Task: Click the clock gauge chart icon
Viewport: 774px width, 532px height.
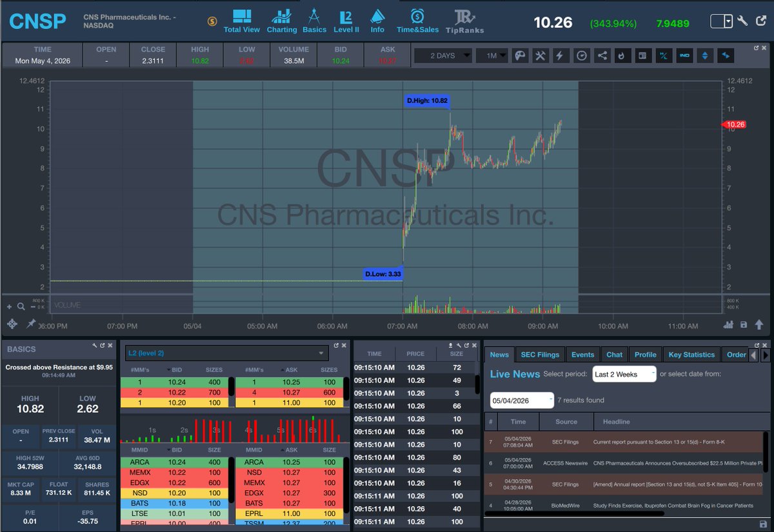Action: 582,55
